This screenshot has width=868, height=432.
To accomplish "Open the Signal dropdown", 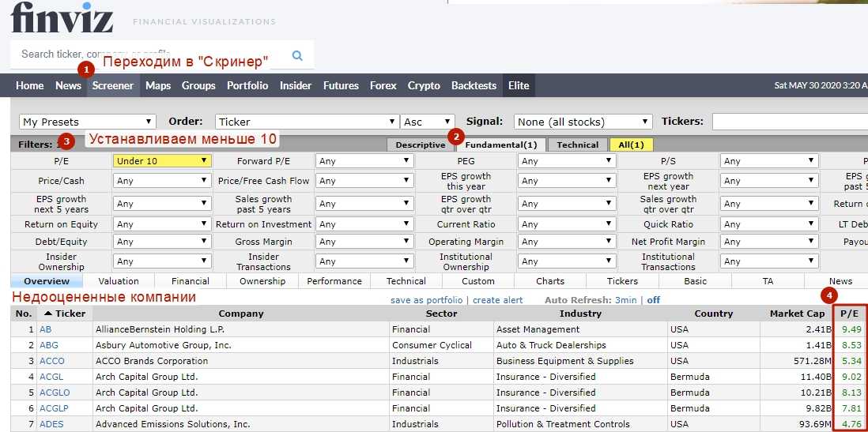I will 583,122.
